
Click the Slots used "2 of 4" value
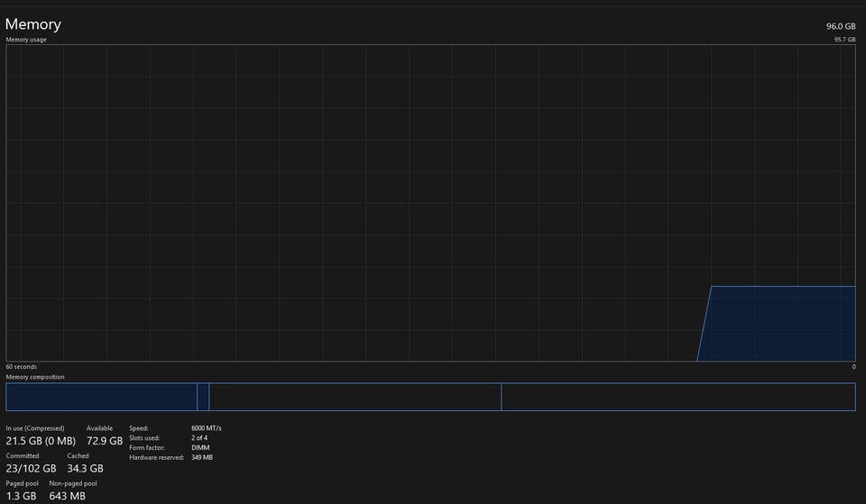(202, 438)
